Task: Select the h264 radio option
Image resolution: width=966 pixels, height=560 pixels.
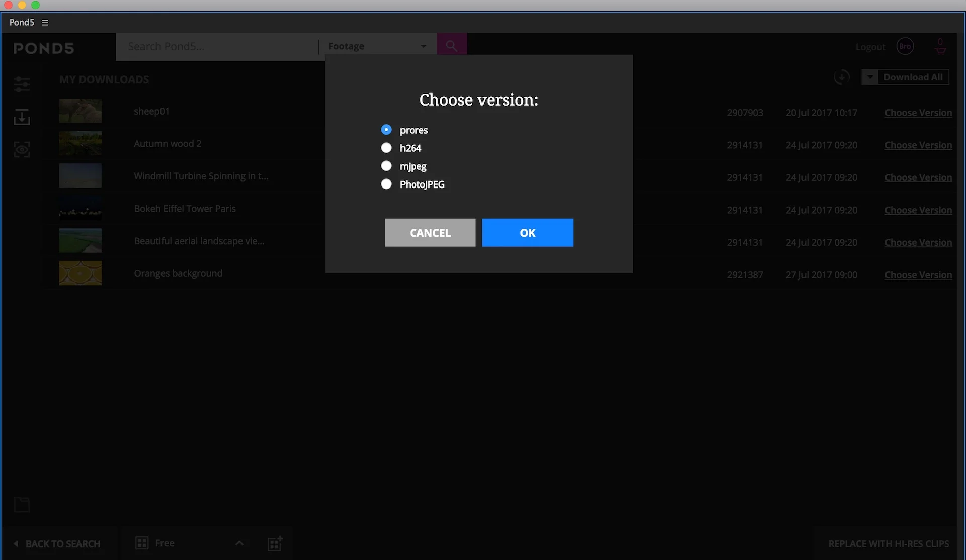Action: (386, 148)
